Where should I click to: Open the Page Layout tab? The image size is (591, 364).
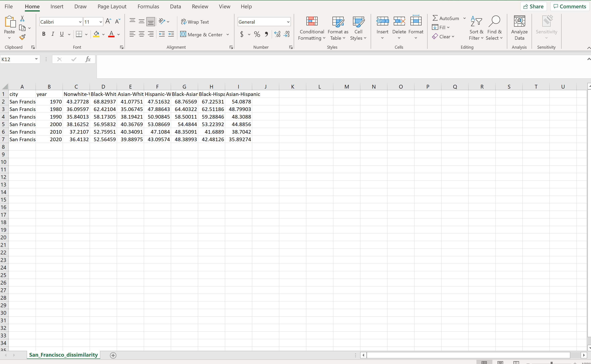click(112, 7)
